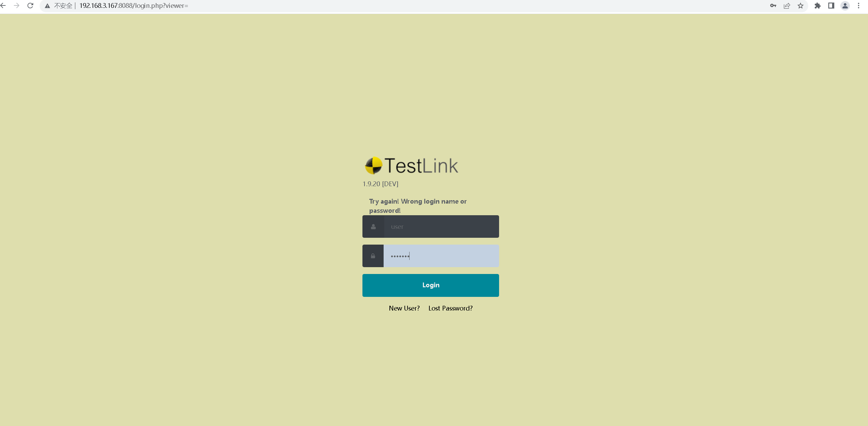Follow the Lost Password? link
Viewport: 868px width, 426px height.
coord(450,308)
